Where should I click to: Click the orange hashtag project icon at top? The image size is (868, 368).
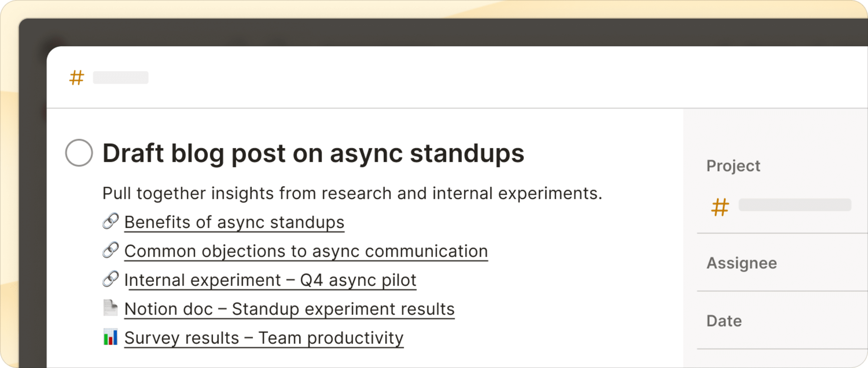coord(76,78)
